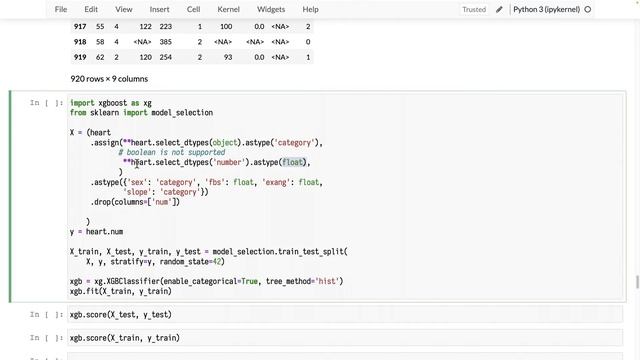
Task: Click the 'In [ ]:' prompt of the xgboost cell
Action: coord(46,103)
